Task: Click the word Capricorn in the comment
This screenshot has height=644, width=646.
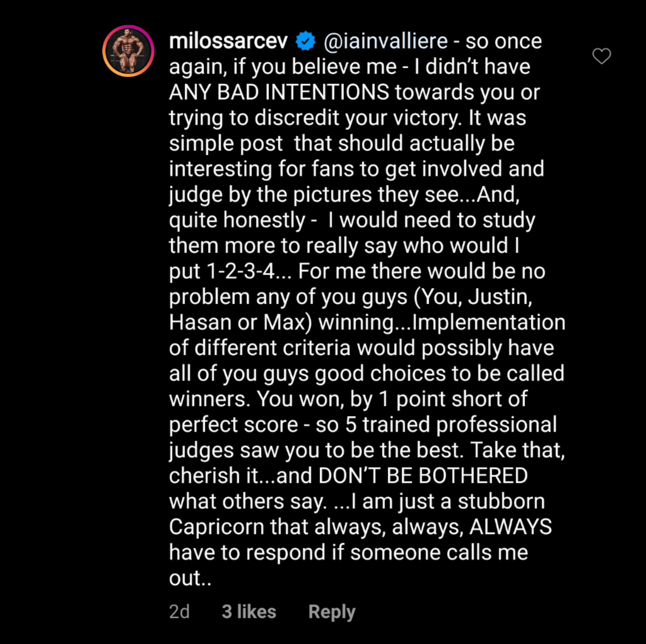Action: point(217,527)
